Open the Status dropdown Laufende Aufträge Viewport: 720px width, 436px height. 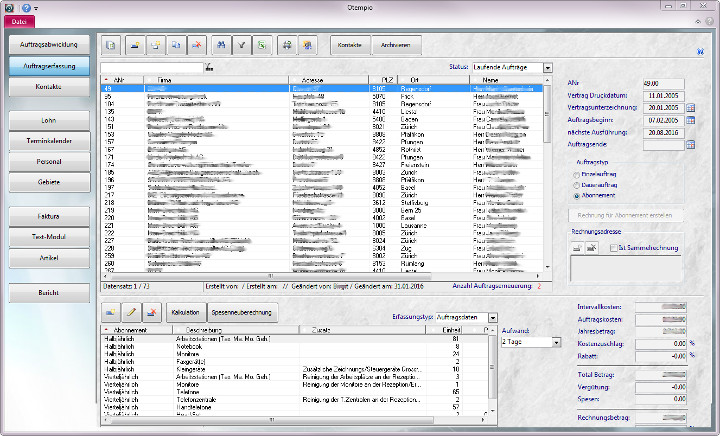pyautogui.click(x=548, y=68)
